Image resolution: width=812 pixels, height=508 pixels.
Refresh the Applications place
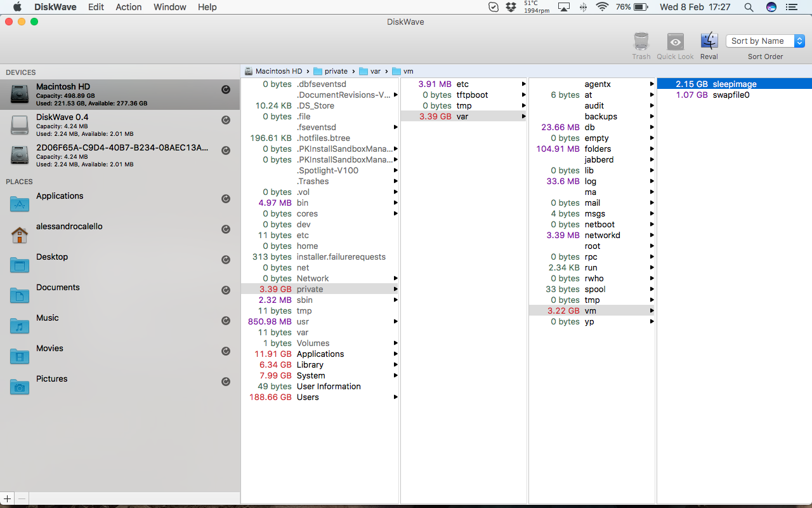point(225,199)
